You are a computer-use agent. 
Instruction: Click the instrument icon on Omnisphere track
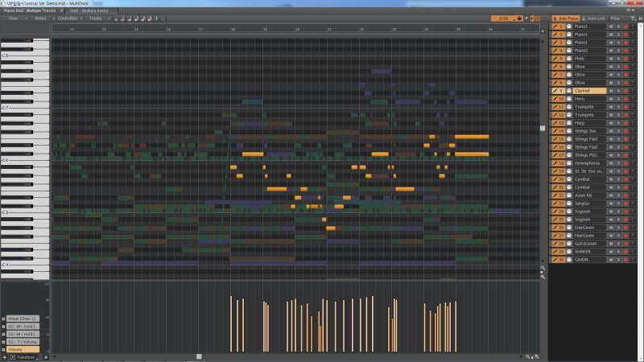tap(569, 163)
